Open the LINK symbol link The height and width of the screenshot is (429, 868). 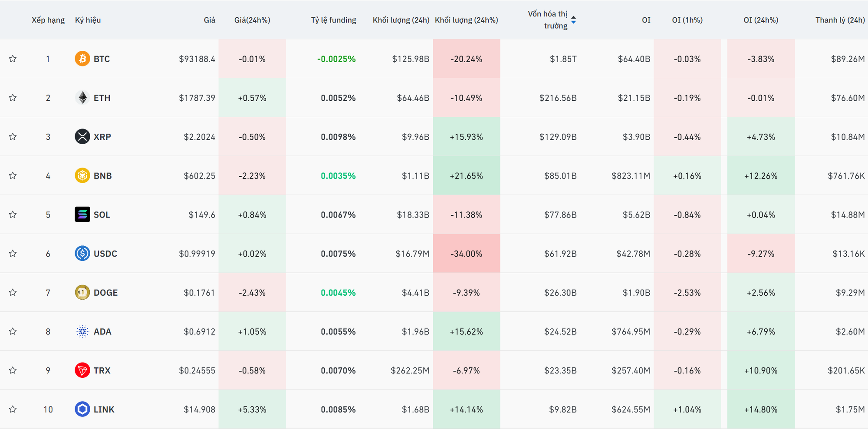click(104, 409)
